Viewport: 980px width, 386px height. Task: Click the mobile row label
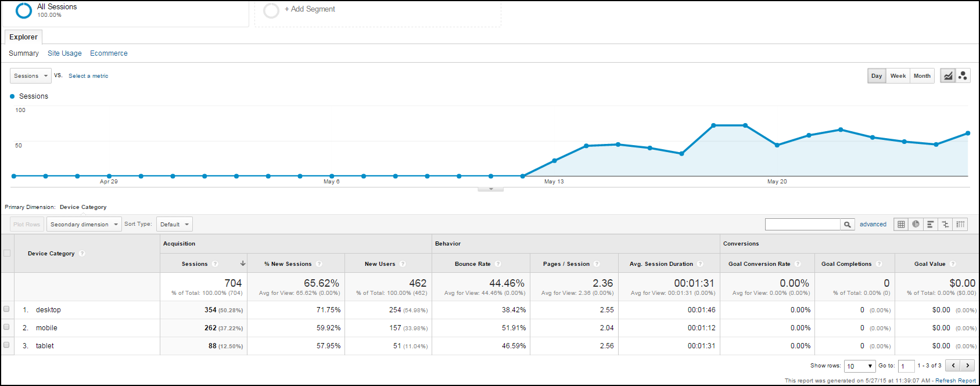[46, 328]
